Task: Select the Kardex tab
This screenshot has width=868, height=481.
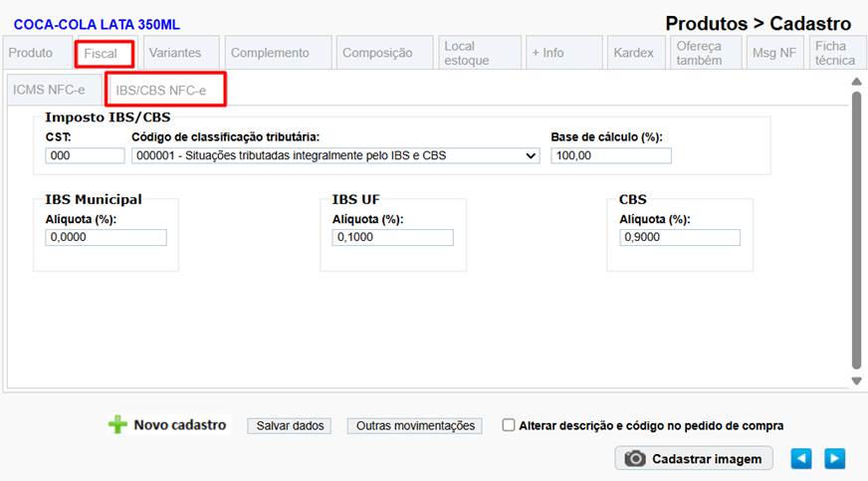Action: tap(634, 53)
